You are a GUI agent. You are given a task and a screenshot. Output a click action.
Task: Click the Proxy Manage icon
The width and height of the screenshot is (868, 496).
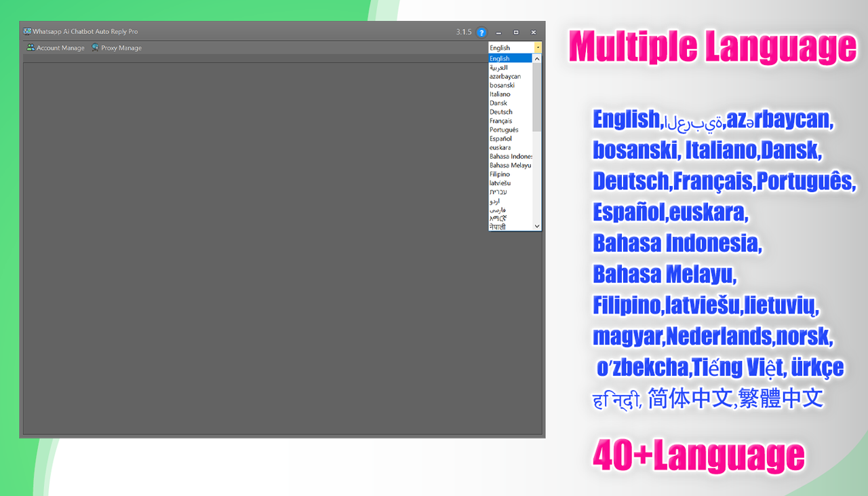tap(95, 47)
